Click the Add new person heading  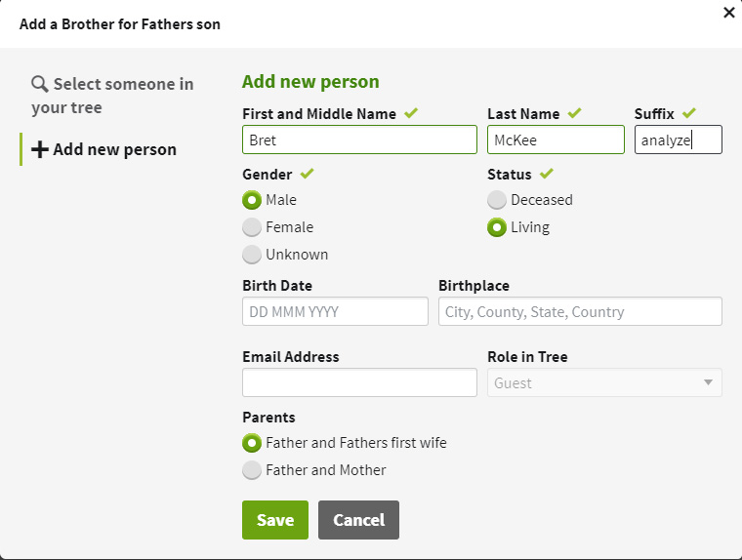[x=310, y=81]
